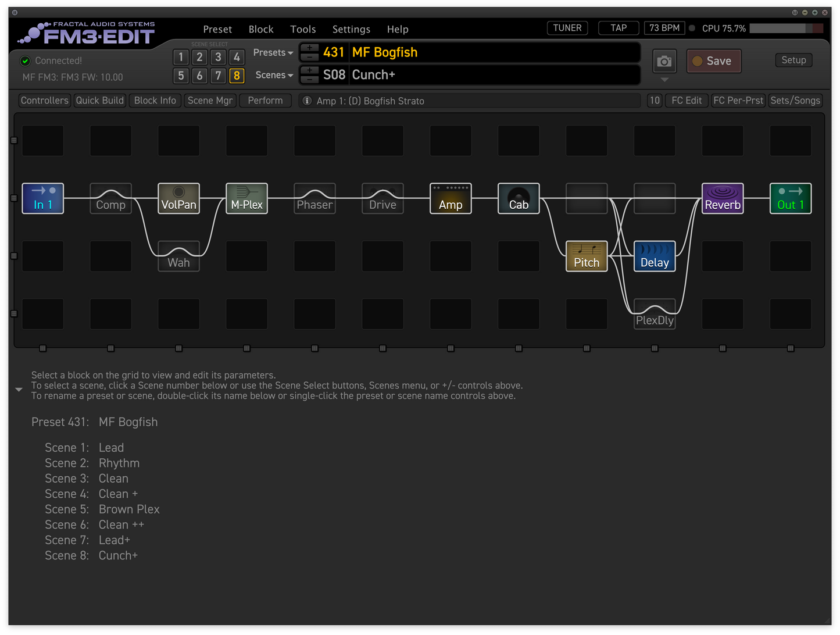Switch to Scene 3 using scene select
840x635 pixels.
218,57
